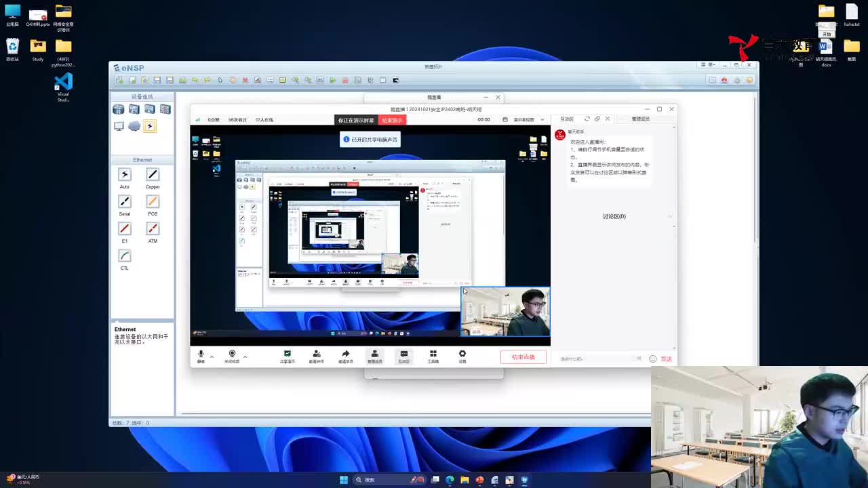Open the Firewall device category in eNSP
The width and height of the screenshot is (868, 488).
pyautogui.click(x=165, y=109)
